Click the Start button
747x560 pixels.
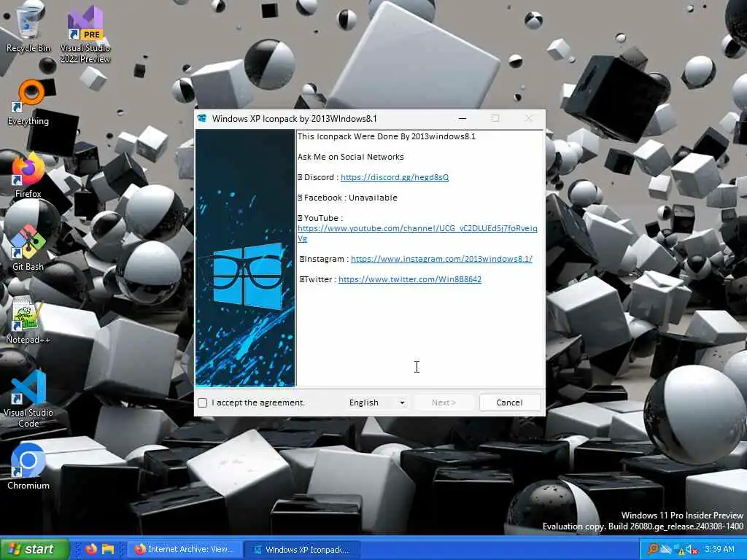pos(34,549)
